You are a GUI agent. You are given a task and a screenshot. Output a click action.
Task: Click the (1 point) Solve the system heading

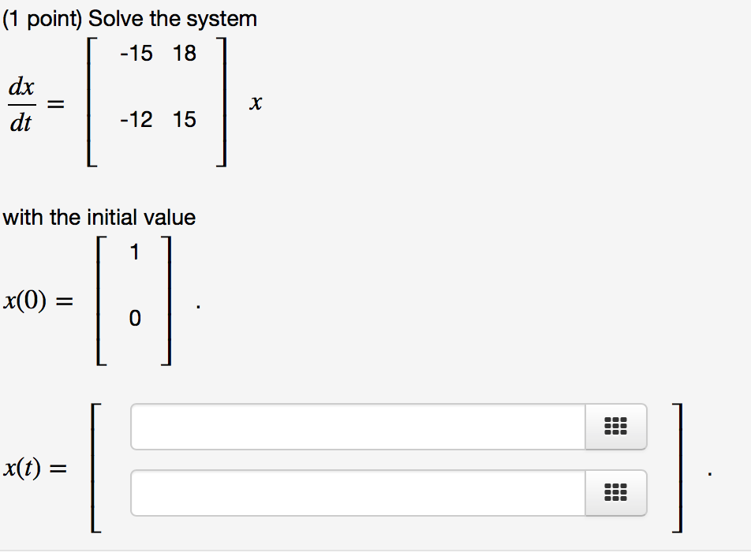pyautogui.click(x=130, y=18)
